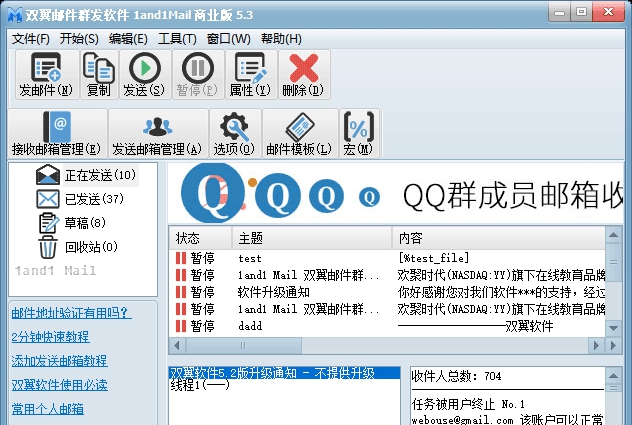The height and width of the screenshot is (425, 632).
Task: Select the paused task row 'test'
Action: tap(387, 258)
